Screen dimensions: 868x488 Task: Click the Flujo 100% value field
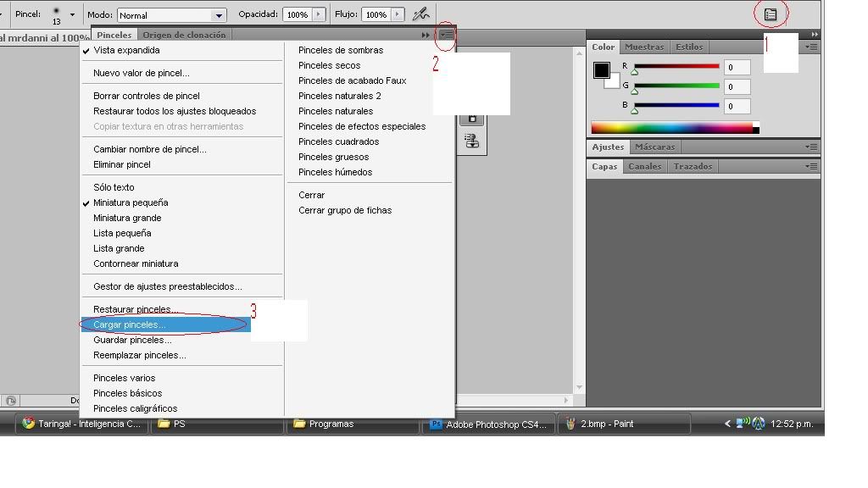pyautogui.click(x=376, y=15)
